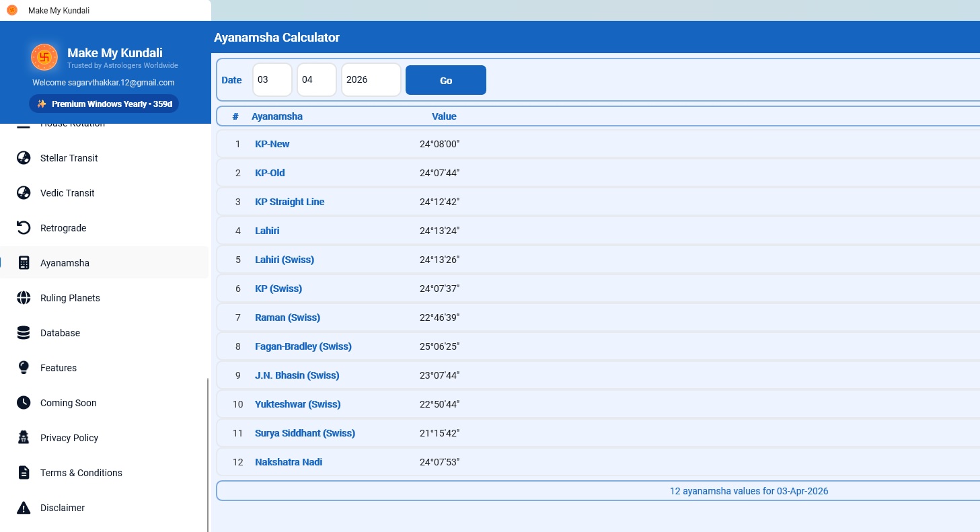Open the Stellar Transit menu item

104,158
